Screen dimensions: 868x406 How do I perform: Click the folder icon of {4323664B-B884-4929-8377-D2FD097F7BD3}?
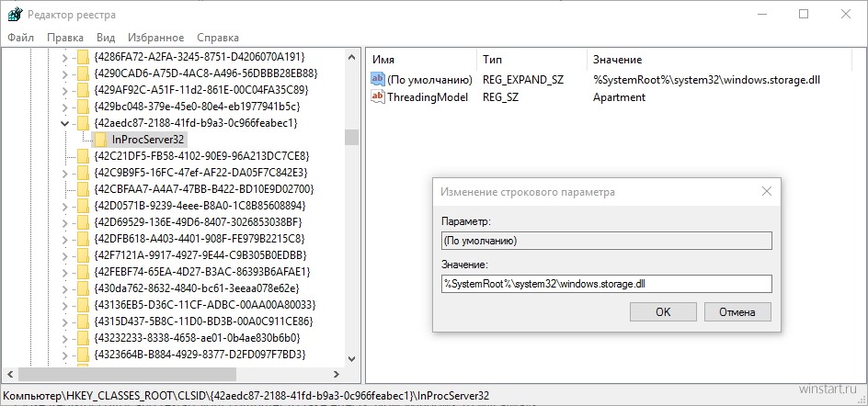point(83,354)
